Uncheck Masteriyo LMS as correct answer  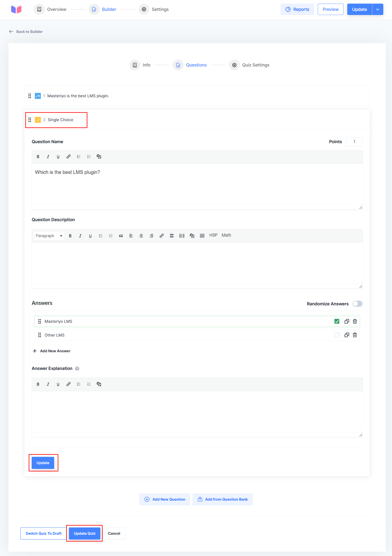pos(337,321)
